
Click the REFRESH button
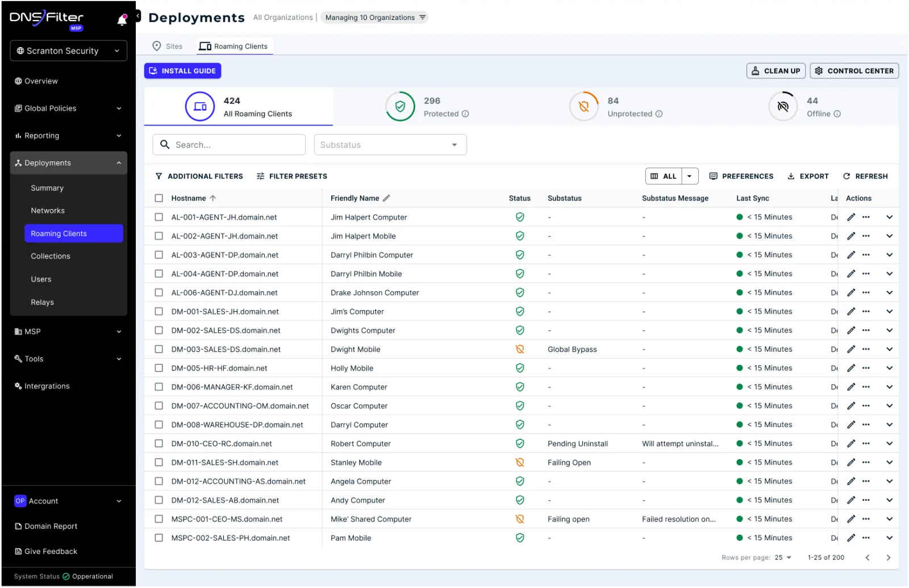[x=865, y=176]
